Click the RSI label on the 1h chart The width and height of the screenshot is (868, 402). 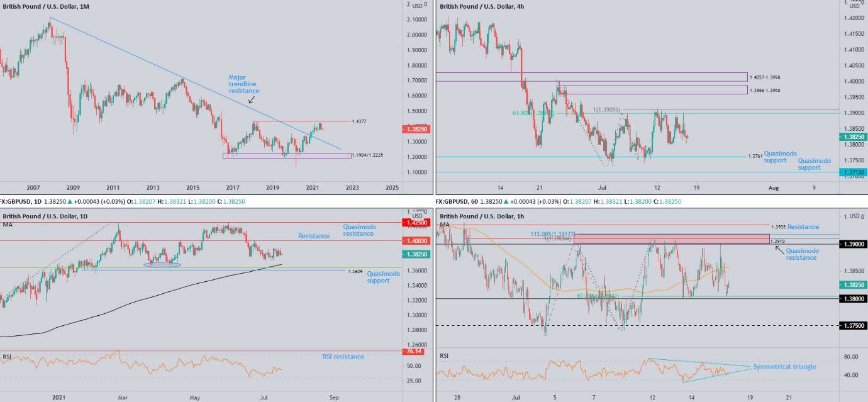tap(444, 356)
